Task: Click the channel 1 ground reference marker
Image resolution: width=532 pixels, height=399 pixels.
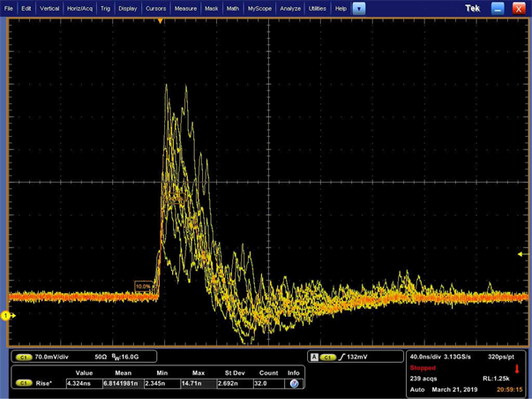Action: click(7, 315)
